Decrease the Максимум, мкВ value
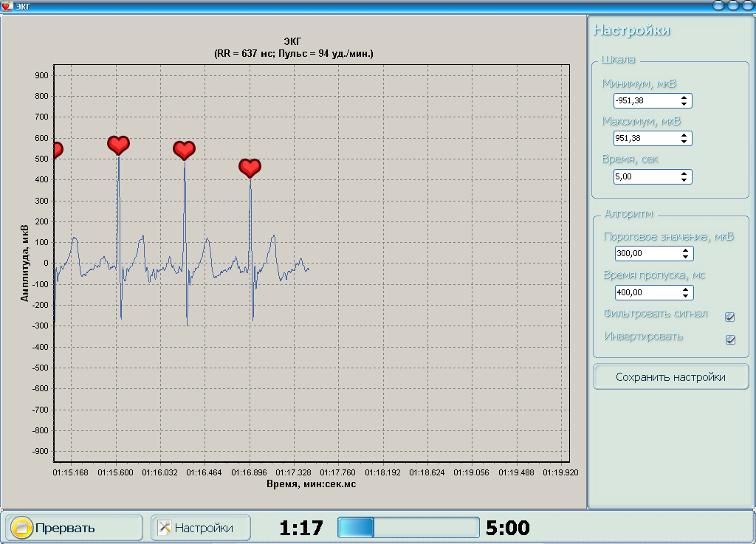The height and width of the screenshot is (544, 756). tap(684, 141)
